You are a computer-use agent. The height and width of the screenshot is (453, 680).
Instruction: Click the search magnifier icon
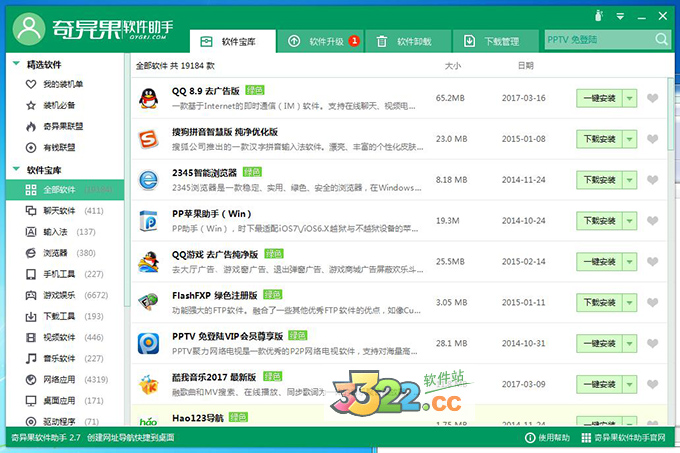coord(661,39)
